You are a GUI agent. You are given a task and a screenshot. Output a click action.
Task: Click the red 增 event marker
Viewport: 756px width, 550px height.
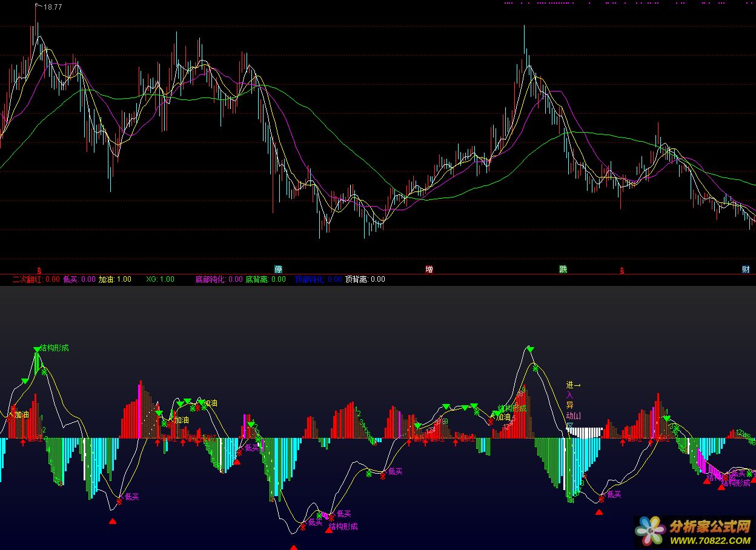(429, 269)
